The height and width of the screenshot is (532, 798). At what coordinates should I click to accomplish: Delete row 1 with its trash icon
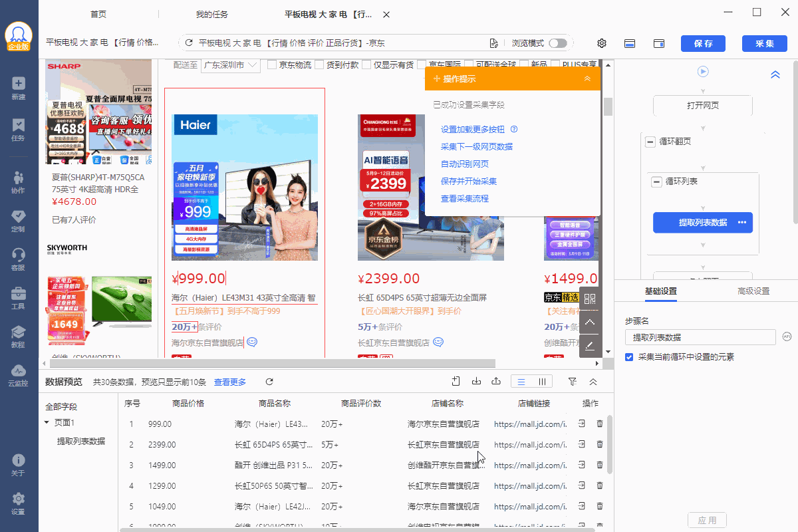pos(600,424)
